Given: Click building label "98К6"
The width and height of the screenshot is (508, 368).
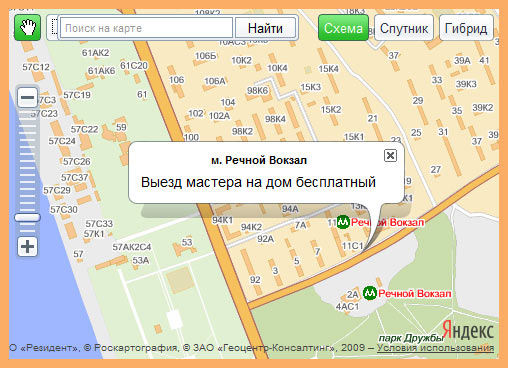Looking at the screenshot, I should click(x=257, y=91).
